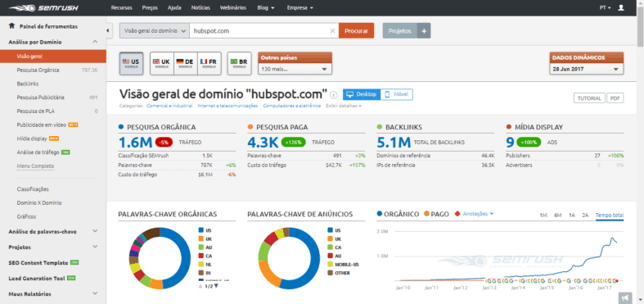Select the DE Google database
The image size is (644, 304).
[186, 63]
